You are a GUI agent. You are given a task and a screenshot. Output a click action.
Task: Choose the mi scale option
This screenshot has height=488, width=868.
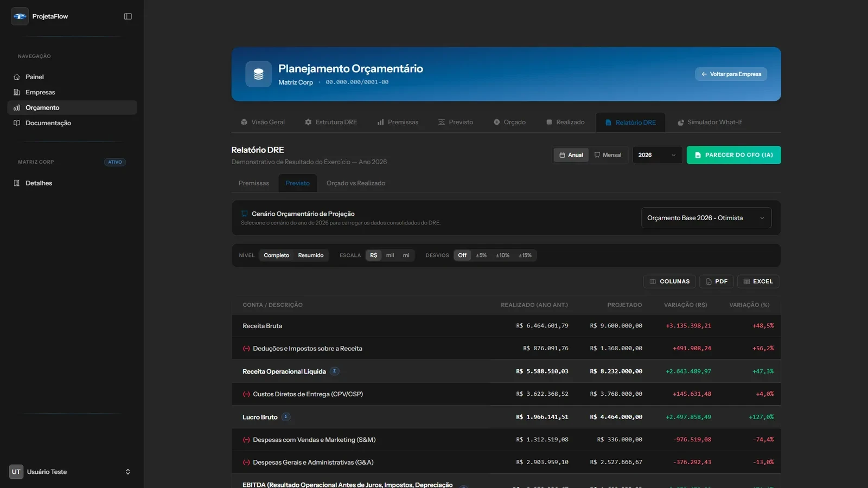(x=406, y=255)
